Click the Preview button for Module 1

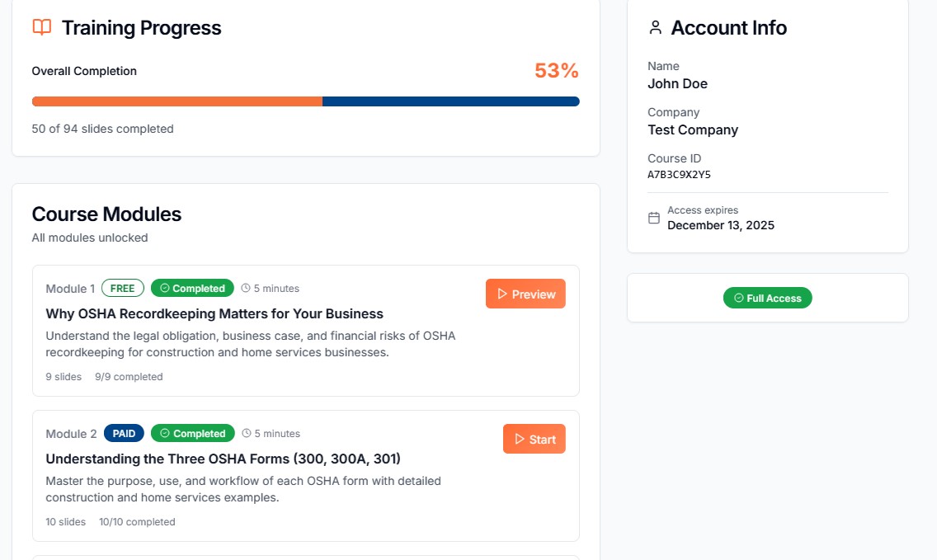525,294
